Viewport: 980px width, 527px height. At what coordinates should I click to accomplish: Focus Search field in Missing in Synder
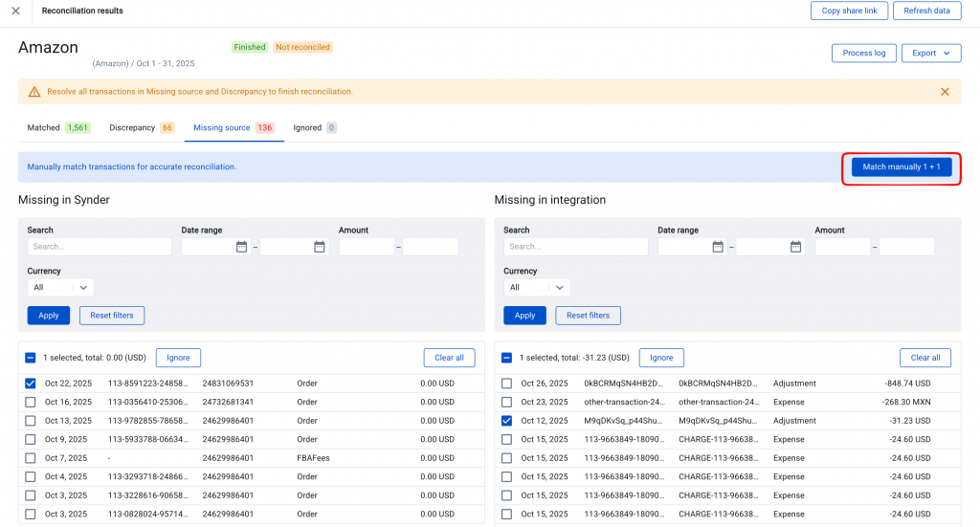[x=100, y=247]
